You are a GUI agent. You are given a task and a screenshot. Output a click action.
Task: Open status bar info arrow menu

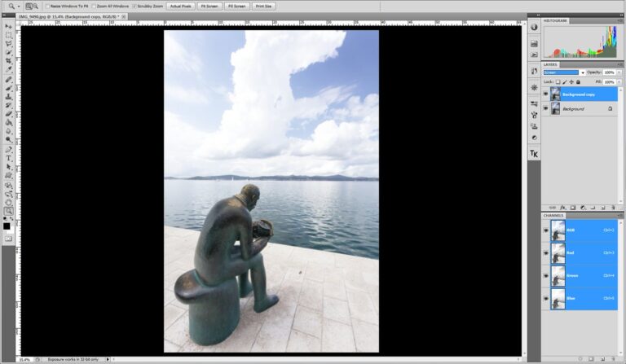point(108,359)
